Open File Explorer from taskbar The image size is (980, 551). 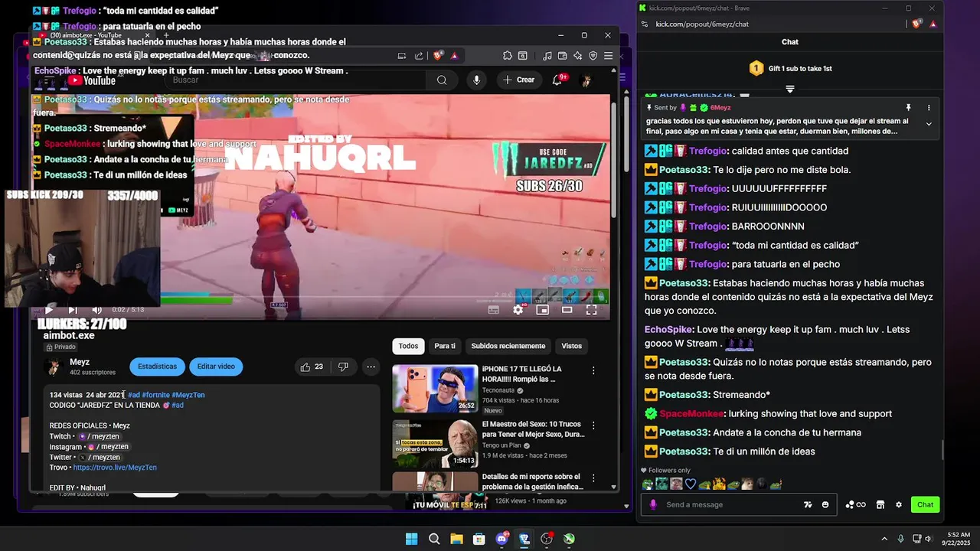(456, 539)
